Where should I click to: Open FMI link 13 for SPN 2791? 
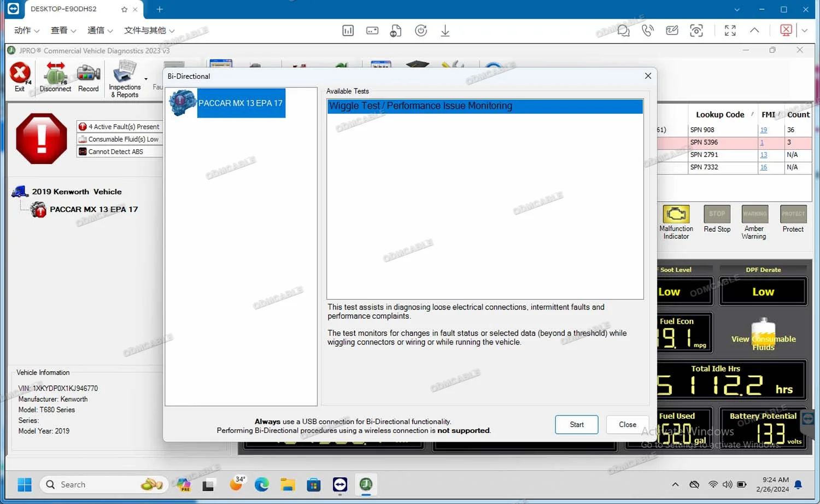(x=763, y=155)
